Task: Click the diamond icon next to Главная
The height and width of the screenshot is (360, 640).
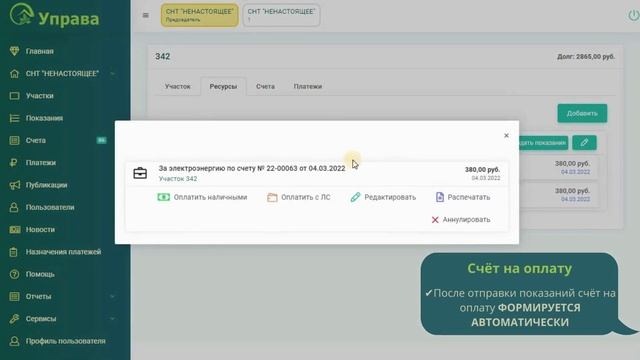Action: (x=14, y=51)
